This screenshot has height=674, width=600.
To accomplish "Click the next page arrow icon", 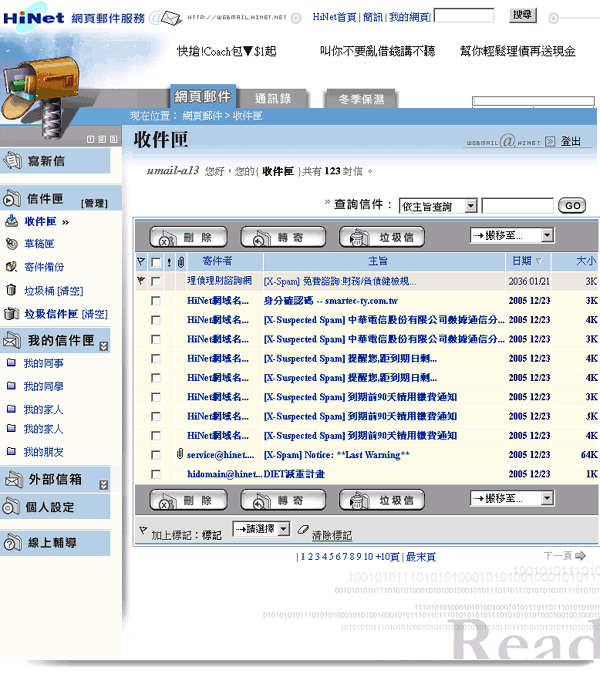I will [x=581, y=556].
